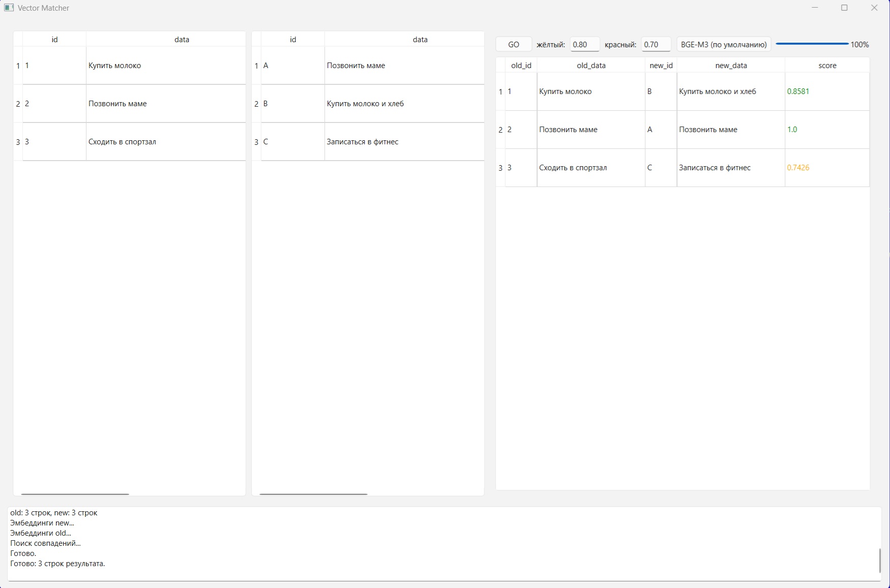
Task: Close the Vector Matcher window
Action: click(x=874, y=8)
